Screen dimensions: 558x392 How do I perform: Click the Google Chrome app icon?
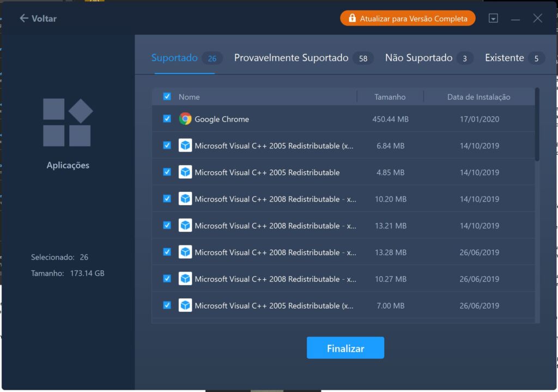pyautogui.click(x=185, y=118)
